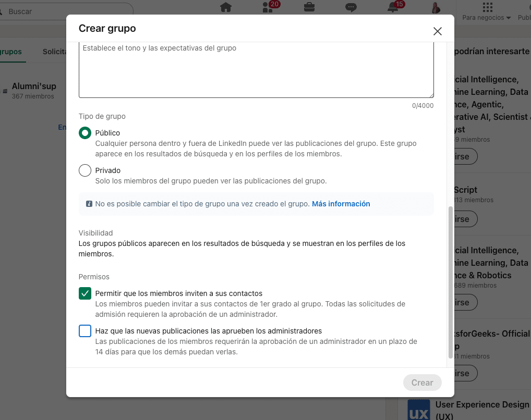Select the Público group type radio button
This screenshot has width=531, height=420.
click(85, 133)
